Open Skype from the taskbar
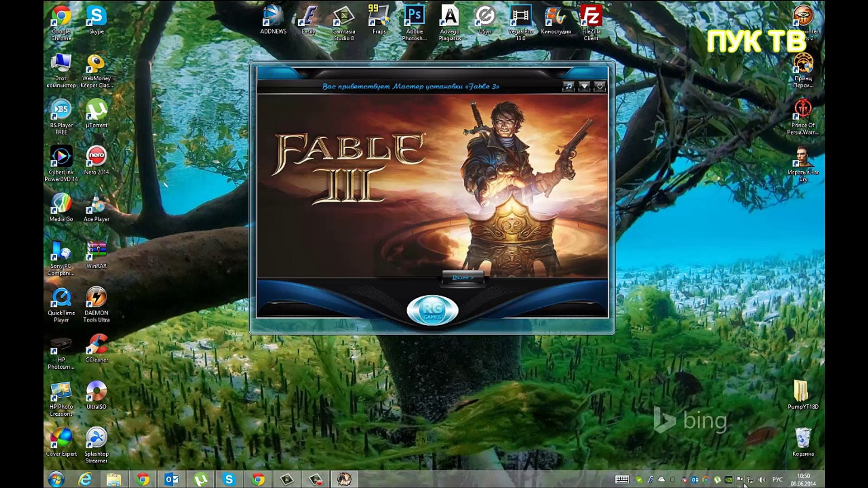 pyautogui.click(x=229, y=479)
